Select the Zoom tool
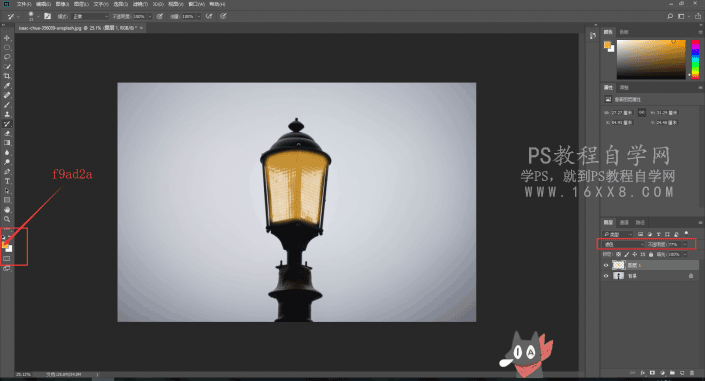 7,219
